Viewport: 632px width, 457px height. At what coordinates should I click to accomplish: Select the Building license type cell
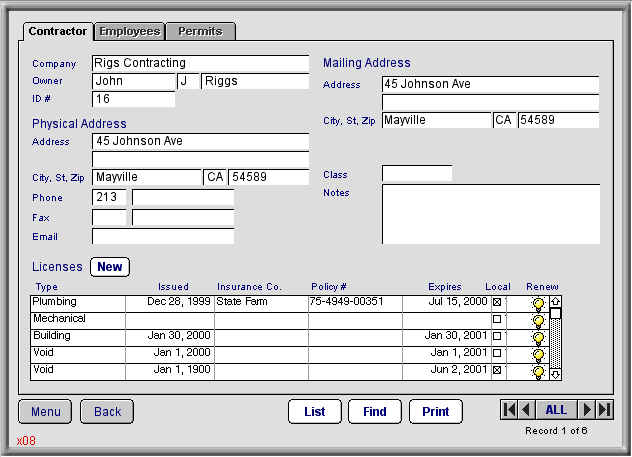(78, 337)
